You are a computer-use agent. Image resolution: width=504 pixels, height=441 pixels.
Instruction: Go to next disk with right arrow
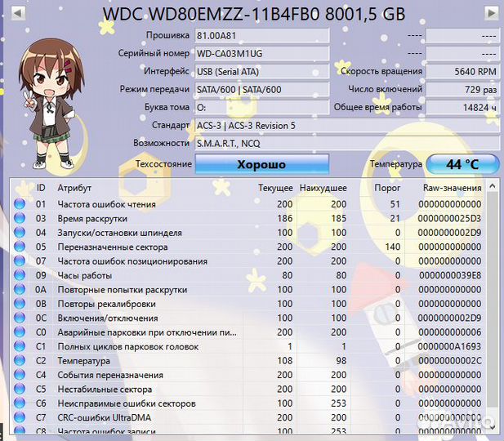(491, 13)
